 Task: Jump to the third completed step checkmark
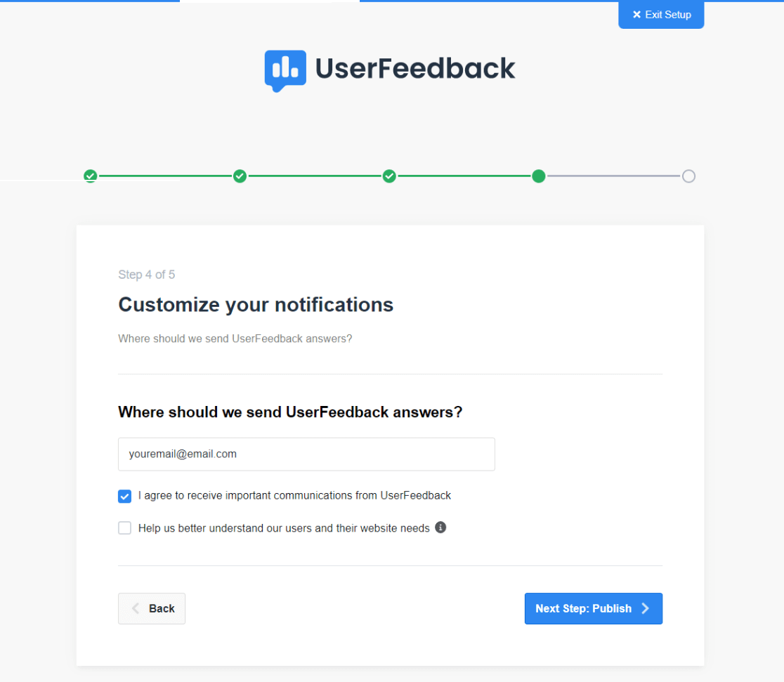click(389, 176)
